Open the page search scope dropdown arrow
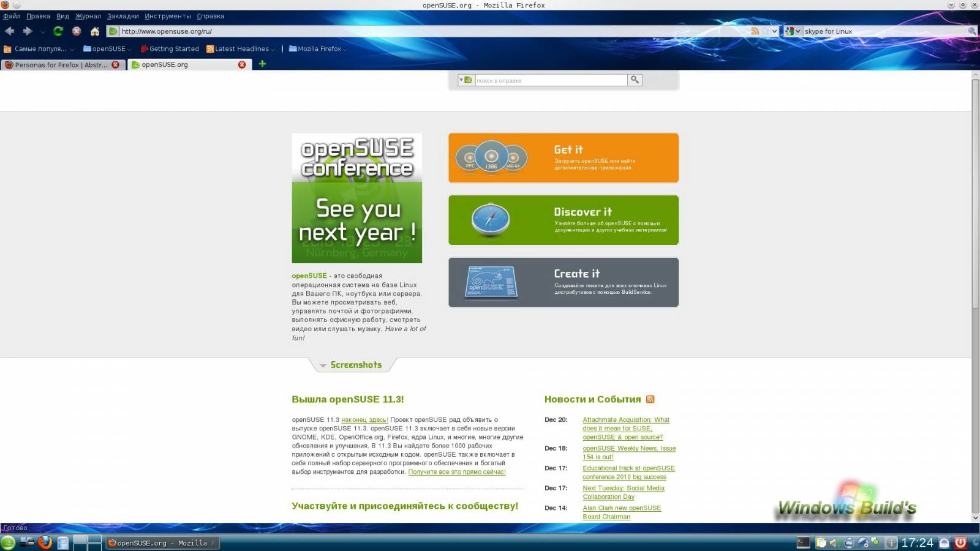 tap(461, 80)
